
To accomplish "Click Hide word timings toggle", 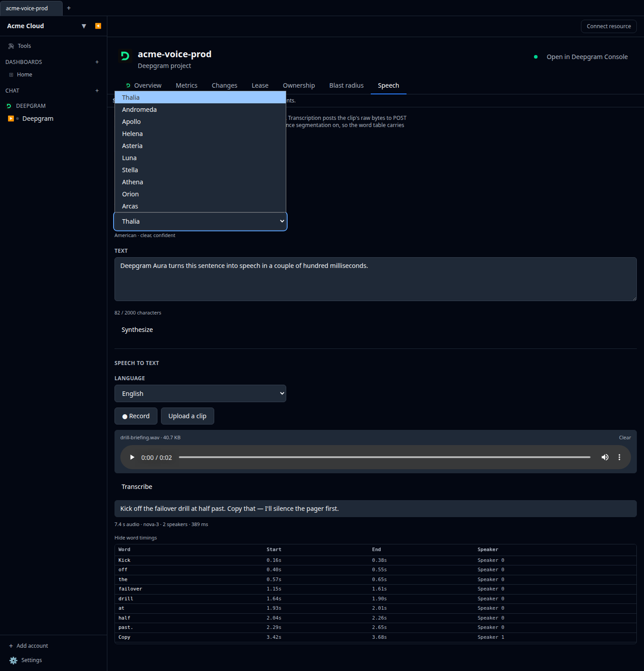I will [136, 538].
